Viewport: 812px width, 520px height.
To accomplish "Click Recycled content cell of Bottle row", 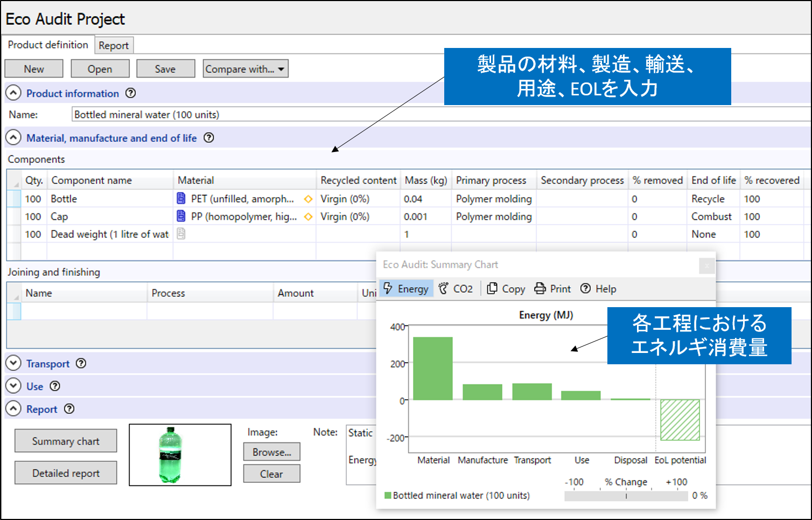I will pos(358,199).
